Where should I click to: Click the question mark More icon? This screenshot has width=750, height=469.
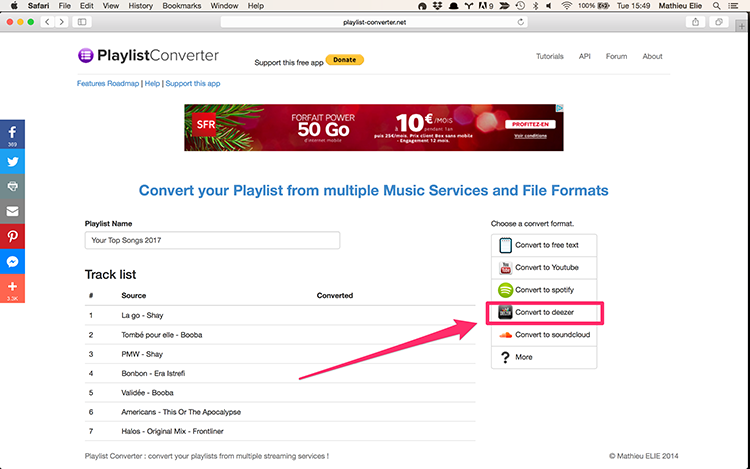tap(505, 357)
